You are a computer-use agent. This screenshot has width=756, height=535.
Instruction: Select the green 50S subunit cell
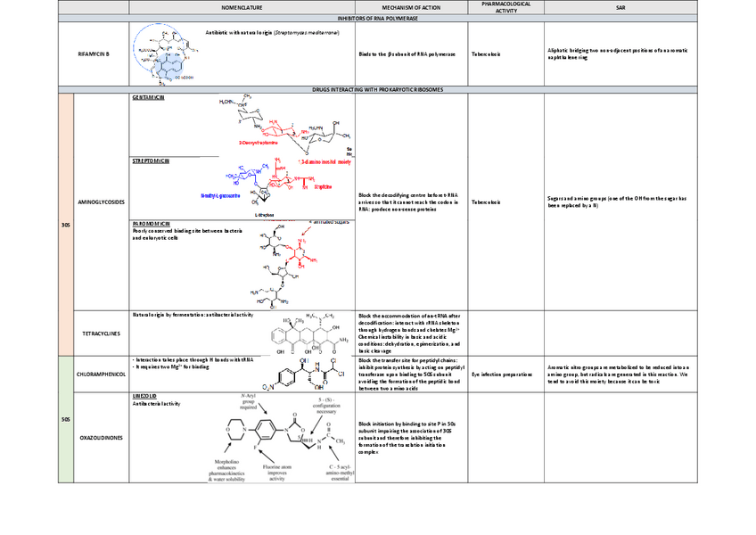pyautogui.click(x=66, y=419)
